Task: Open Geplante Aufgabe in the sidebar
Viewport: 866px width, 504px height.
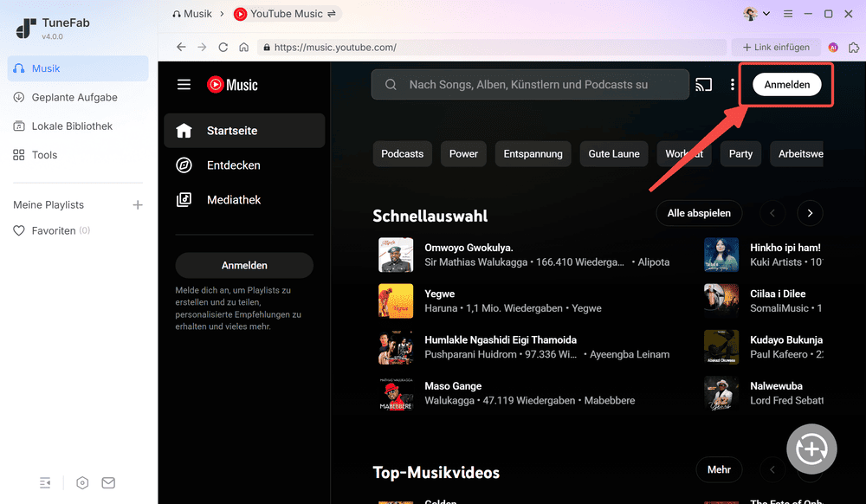Action: [x=74, y=97]
